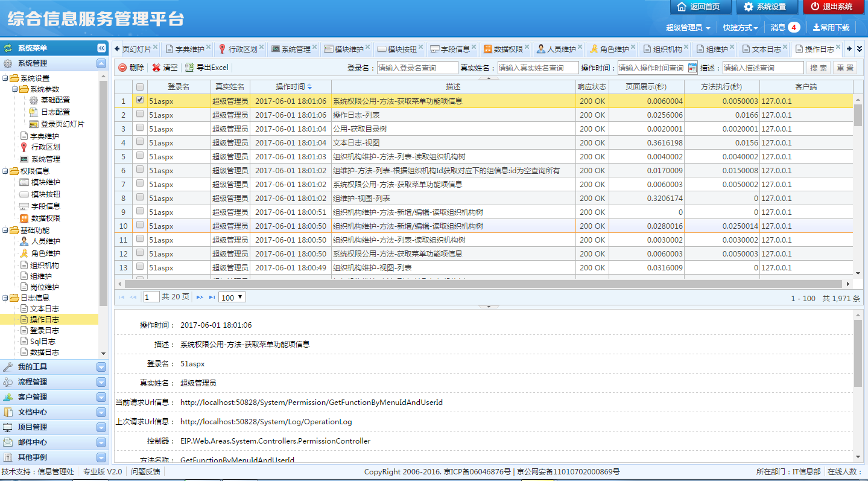Open the page size dropdown showing 100
Image resolution: width=868 pixels, height=481 pixels.
click(x=232, y=298)
